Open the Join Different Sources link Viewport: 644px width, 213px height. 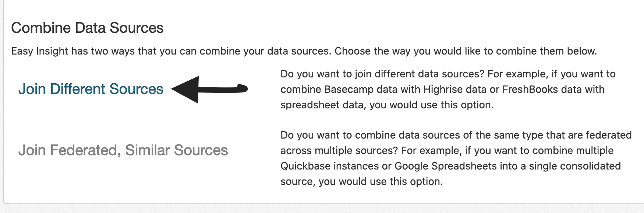91,89
